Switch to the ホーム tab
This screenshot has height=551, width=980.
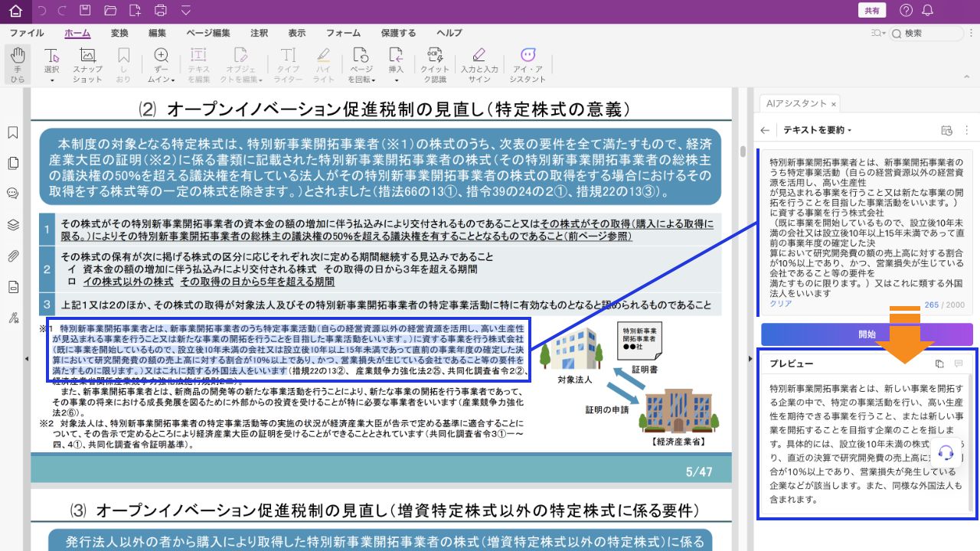(77, 33)
